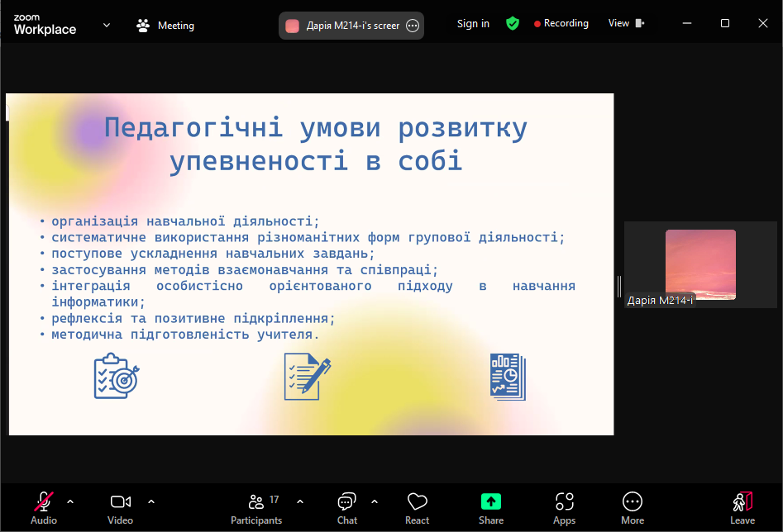The image size is (783, 532).
Task: Click the Leave meeting icon
Action: pos(742,507)
